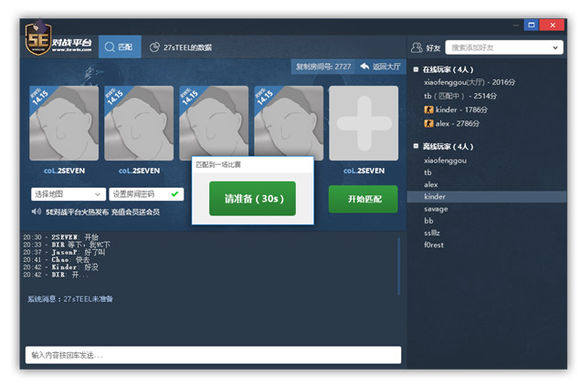This screenshot has width=580, height=385.
Task: Click the friends icon beside 好友
Action: tap(417, 47)
